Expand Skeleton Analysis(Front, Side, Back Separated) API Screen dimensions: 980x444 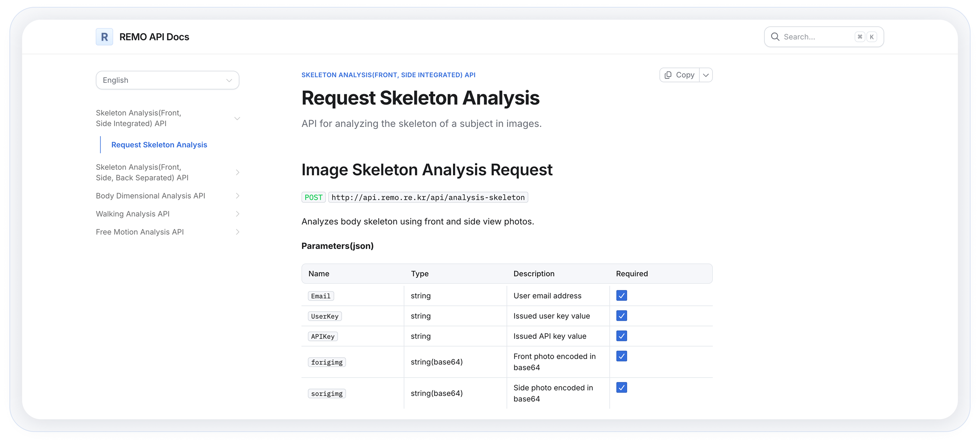click(237, 173)
